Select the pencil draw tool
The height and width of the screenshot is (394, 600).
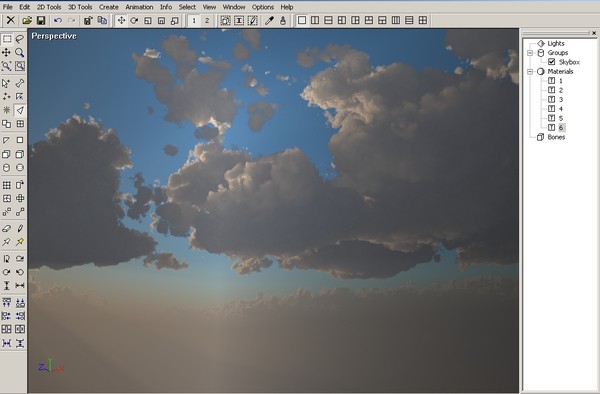point(20,228)
